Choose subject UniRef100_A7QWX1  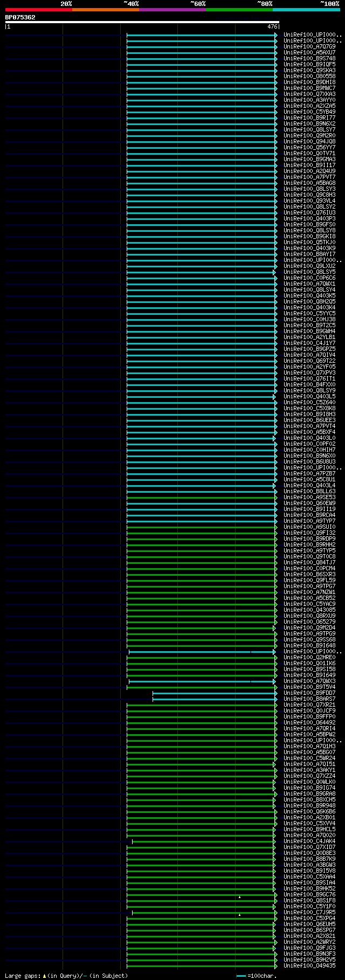(309, 284)
